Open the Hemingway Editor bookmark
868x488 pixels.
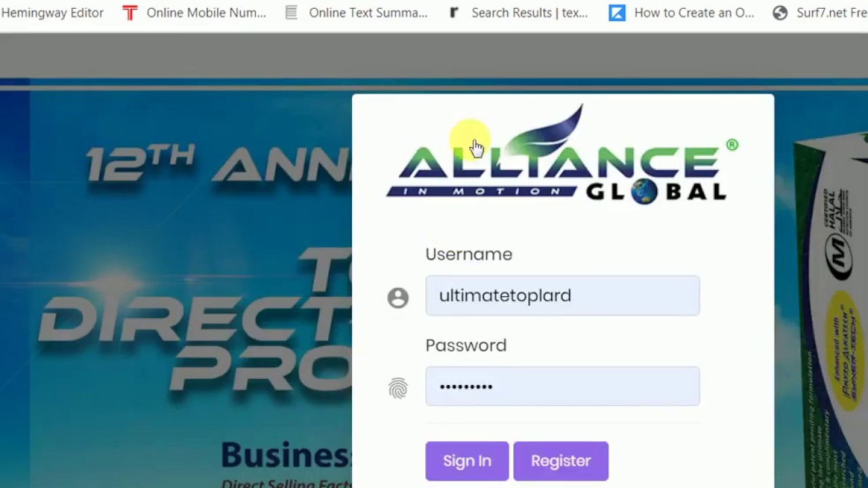(52, 13)
